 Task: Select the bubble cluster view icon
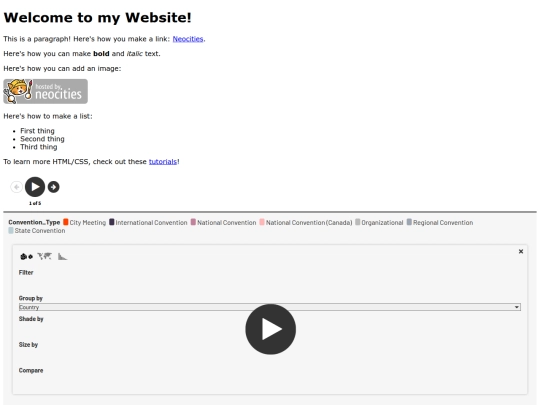(26, 256)
